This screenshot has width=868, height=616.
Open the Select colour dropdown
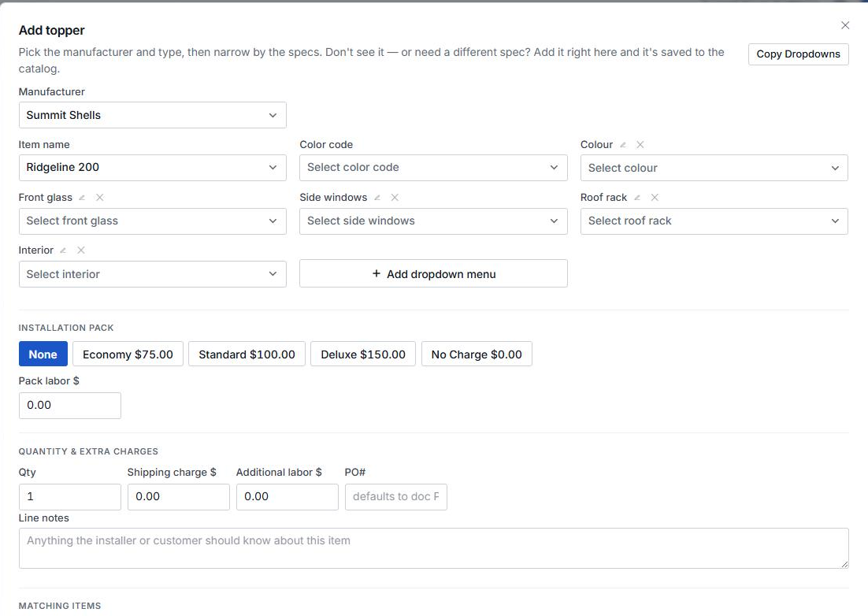714,168
